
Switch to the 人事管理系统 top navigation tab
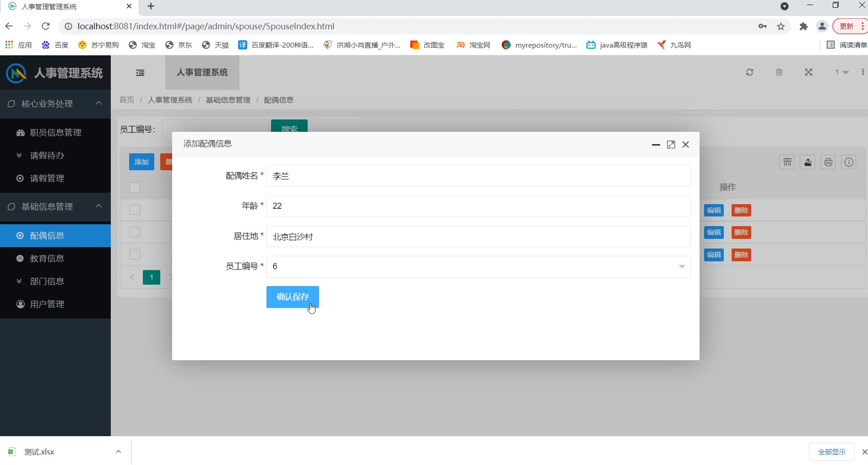[x=202, y=72]
